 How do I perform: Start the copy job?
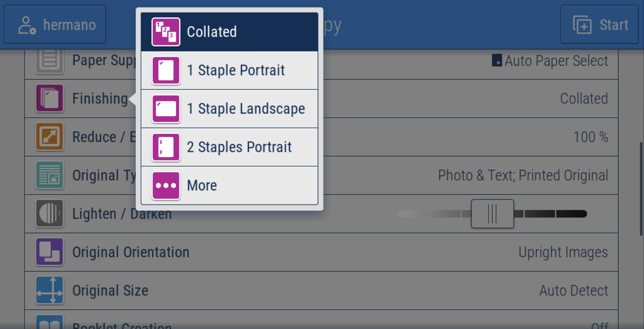600,25
